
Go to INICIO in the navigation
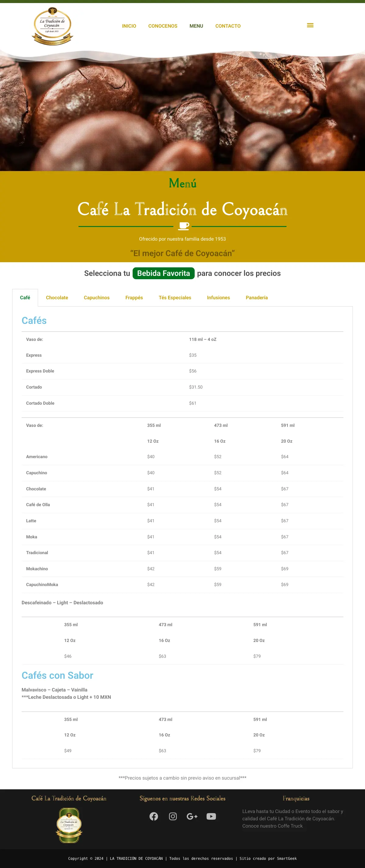coord(129,26)
